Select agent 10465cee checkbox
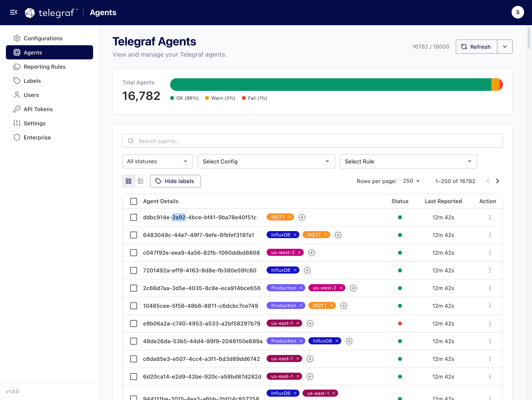The width and height of the screenshot is (532, 400). (133, 306)
